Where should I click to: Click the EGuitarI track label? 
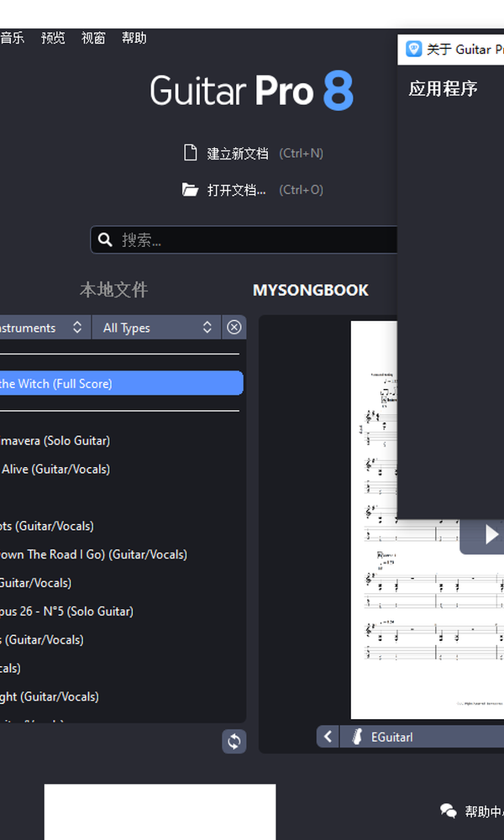tap(392, 738)
